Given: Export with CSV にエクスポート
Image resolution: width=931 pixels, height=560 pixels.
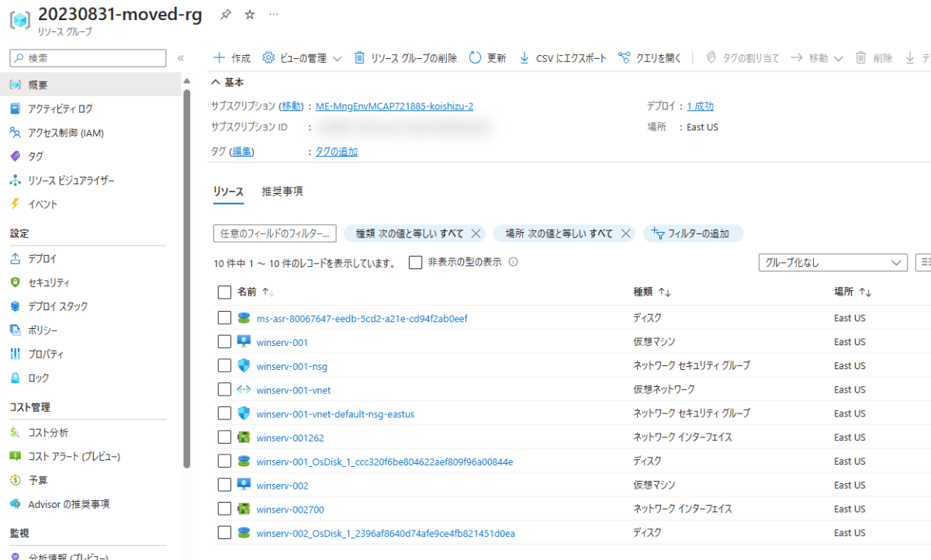Looking at the screenshot, I should (562, 58).
